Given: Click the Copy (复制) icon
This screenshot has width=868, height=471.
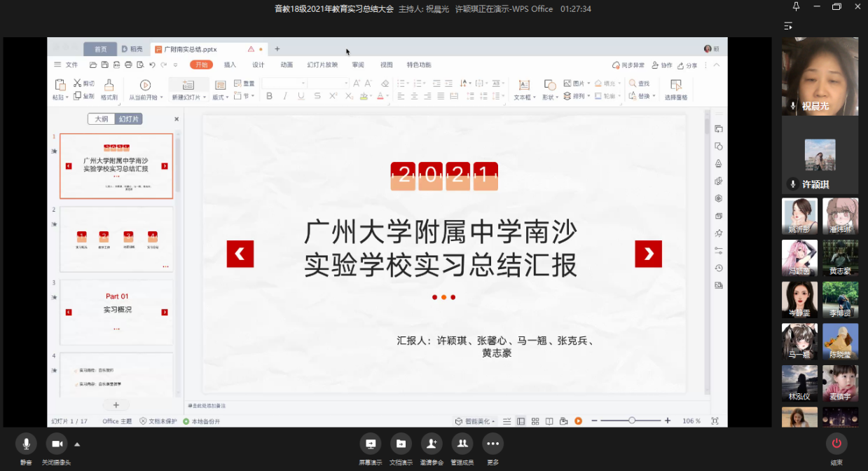Looking at the screenshot, I should (x=77, y=96).
